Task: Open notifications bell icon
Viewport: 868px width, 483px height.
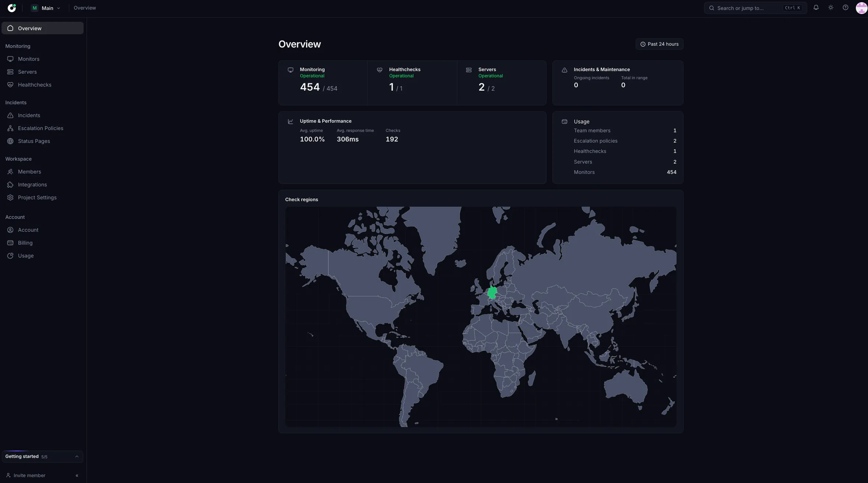Action: click(x=816, y=8)
